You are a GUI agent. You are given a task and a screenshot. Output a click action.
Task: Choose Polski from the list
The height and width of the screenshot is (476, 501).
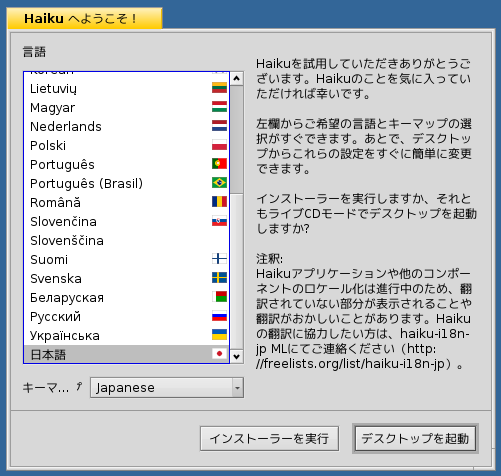pyautogui.click(x=127, y=145)
